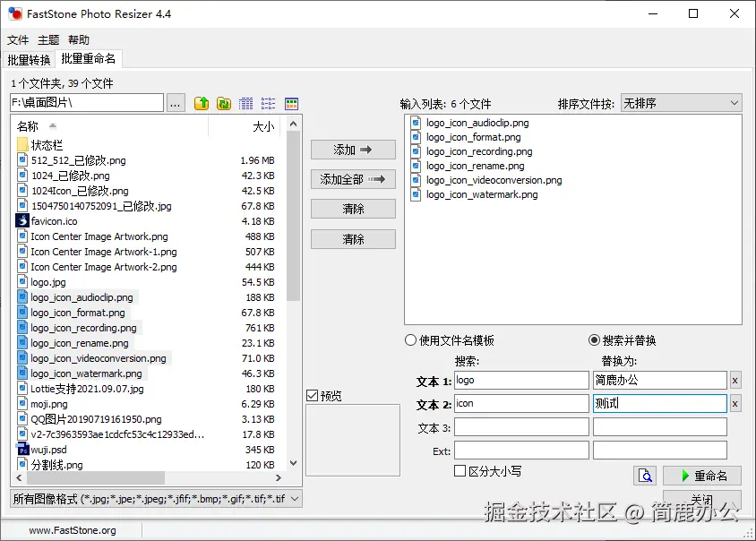
Task: Select 搜索并替换 radio button
Action: point(594,340)
